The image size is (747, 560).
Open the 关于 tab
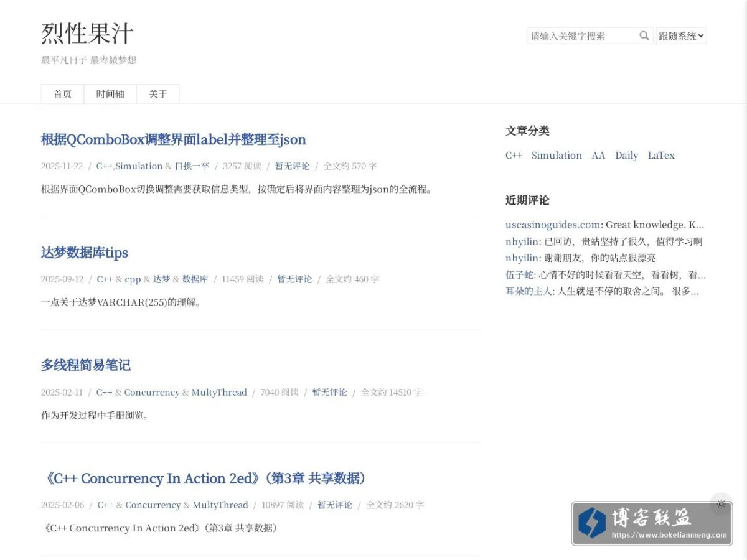158,94
